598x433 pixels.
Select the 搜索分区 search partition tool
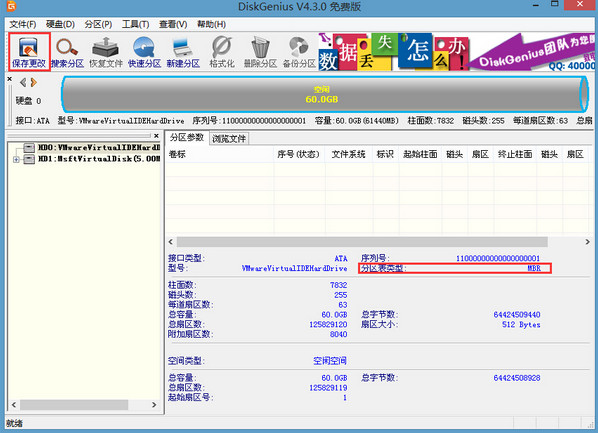68,52
